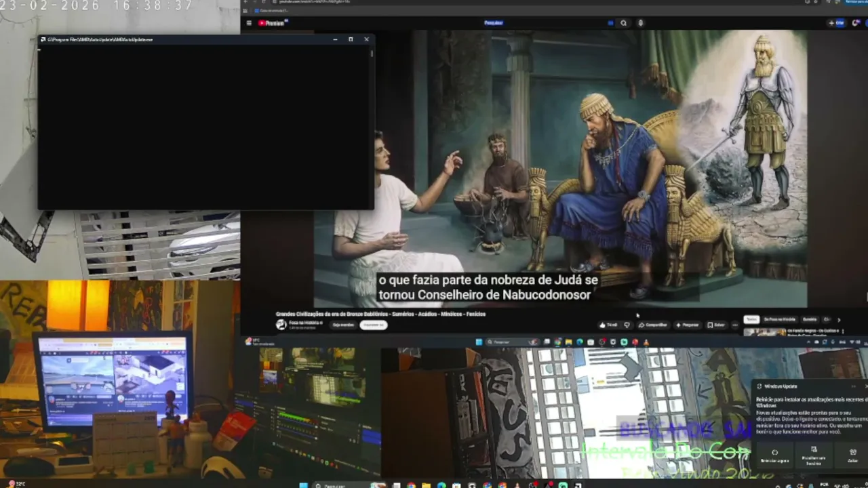Dislike the video with thumbs-down button
Viewport: 868px width, 488px height.
(627, 325)
